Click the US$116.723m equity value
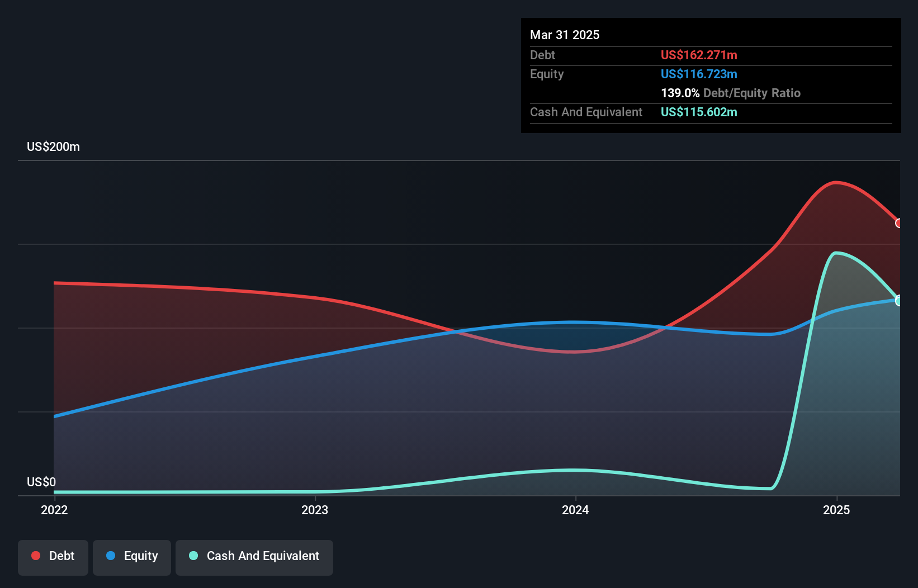918x588 pixels. [699, 74]
